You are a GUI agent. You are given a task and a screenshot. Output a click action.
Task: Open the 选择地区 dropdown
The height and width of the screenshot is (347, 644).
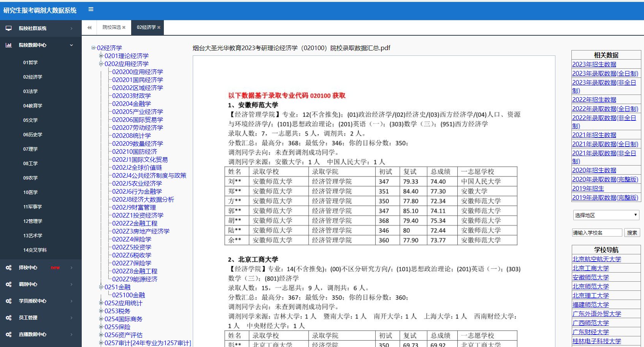(x=606, y=215)
